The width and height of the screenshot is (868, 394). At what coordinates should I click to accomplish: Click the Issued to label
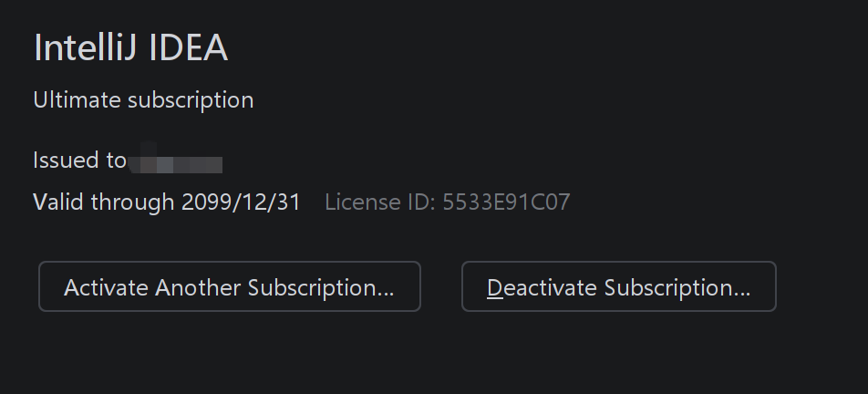click(x=79, y=161)
